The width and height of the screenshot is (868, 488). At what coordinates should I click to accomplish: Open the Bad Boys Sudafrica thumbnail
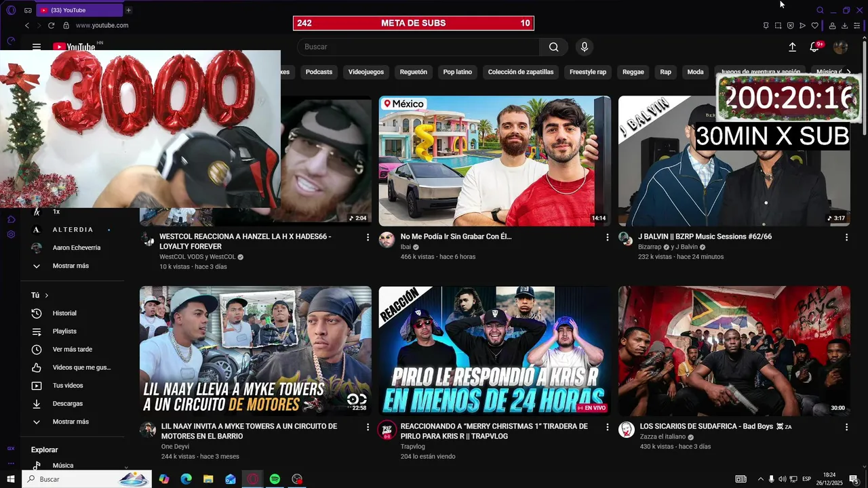point(734,351)
